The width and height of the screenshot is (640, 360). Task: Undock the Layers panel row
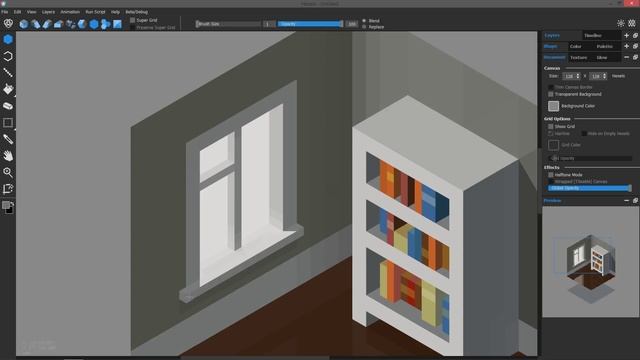635,36
